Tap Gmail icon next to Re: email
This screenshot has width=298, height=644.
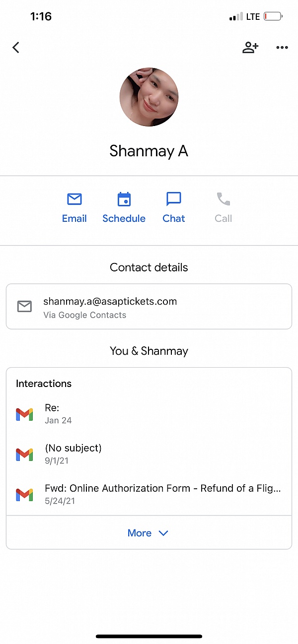[x=24, y=414]
